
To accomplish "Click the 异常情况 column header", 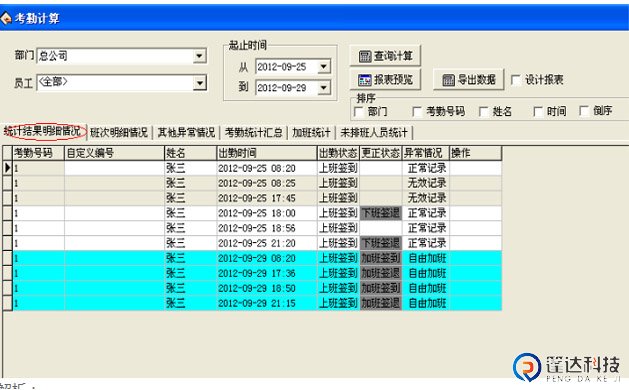I will click(x=426, y=153).
